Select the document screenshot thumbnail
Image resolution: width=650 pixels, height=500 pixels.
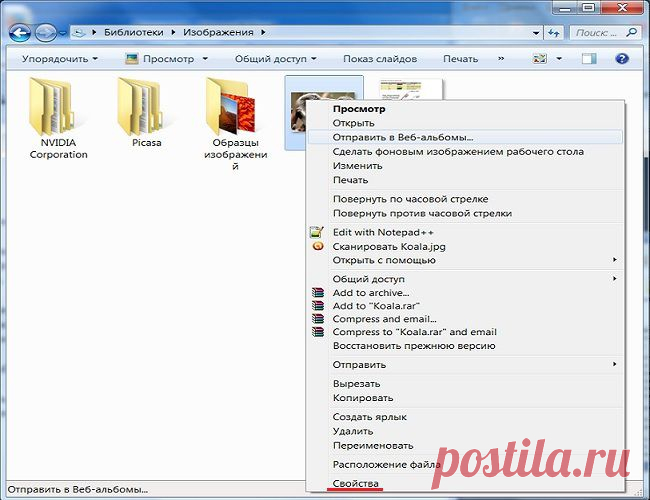tap(410, 90)
